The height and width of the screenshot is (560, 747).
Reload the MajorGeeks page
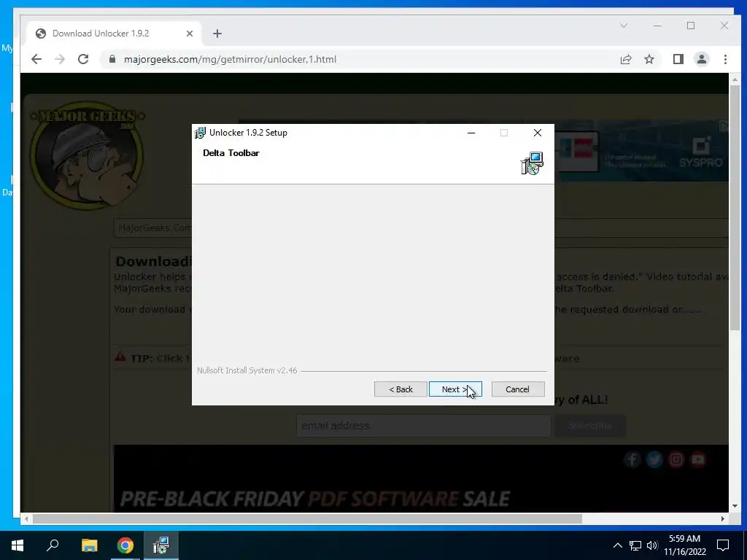83,59
